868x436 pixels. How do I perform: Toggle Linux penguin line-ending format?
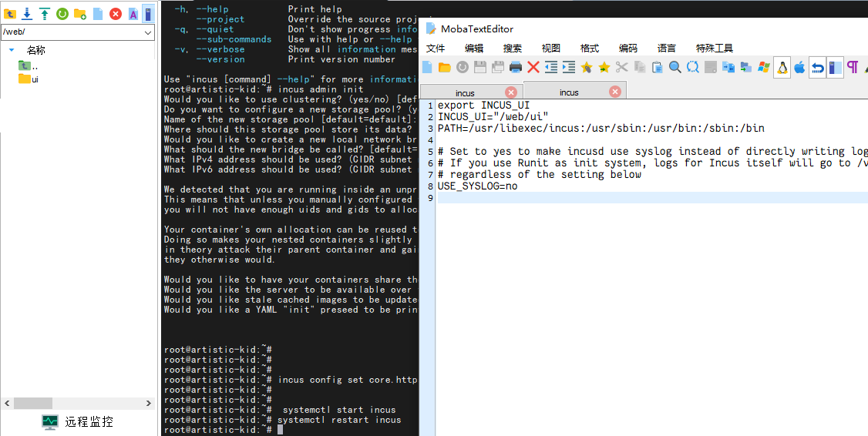point(782,68)
